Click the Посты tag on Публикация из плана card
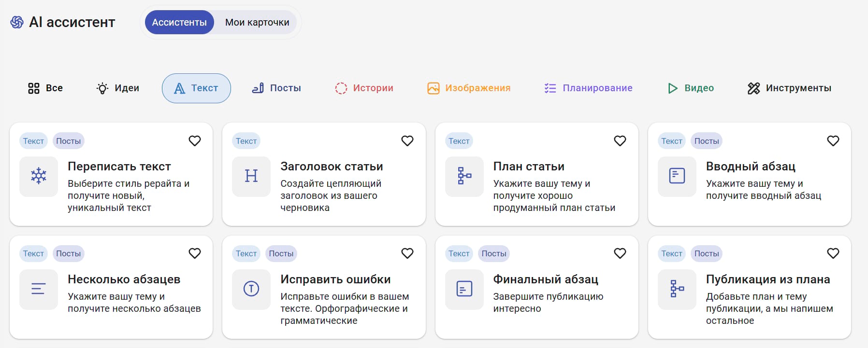Screen dimensions: 868x348 707,253
